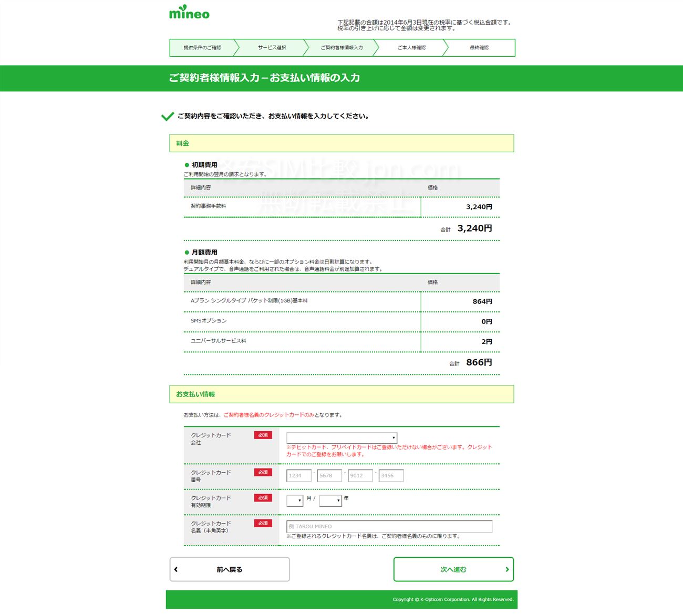Image resolution: width=683 pixels, height=616 pixels.
Task: Click the 料金 section header
Action: pyautogui.click(x=341, y=143)
